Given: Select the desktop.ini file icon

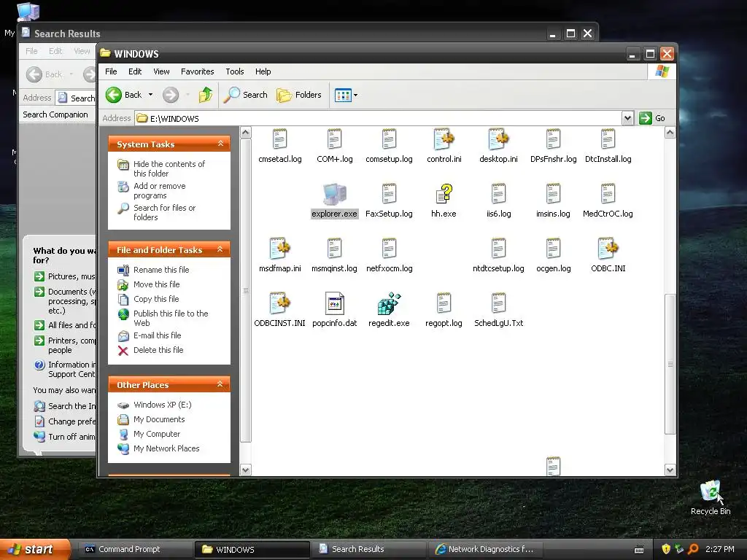Looking at the screenshot, I should click(499, 139).
